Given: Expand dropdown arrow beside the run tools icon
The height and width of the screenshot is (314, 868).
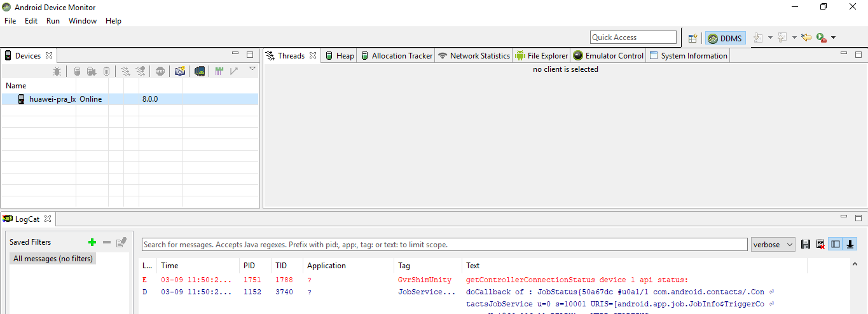Looking at the screenshot, I should point(833,38).
